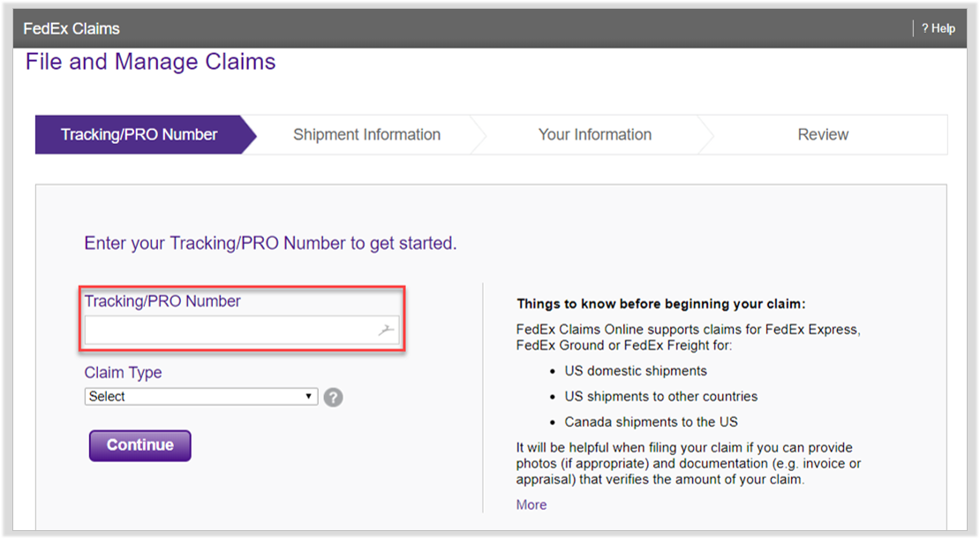Click the Claim Type dropdown arrow
This screenshot has height=539, width=980.
309,397
